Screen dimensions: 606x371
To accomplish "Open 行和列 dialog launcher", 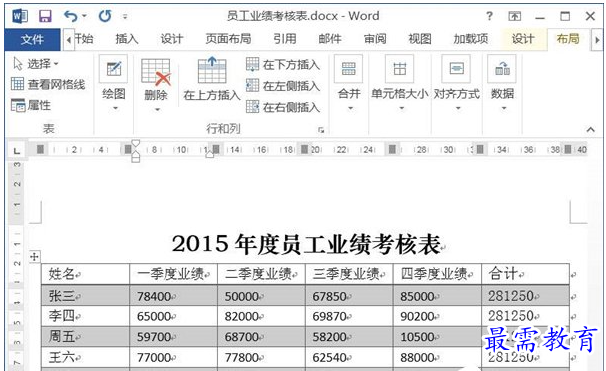I will [321, 130].
